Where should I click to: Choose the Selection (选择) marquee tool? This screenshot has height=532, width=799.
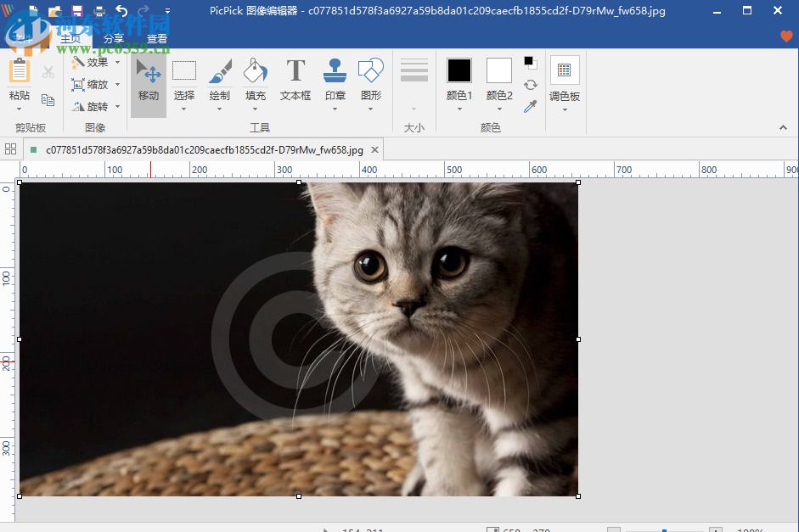pyautogui.click(x=184, y=81)
